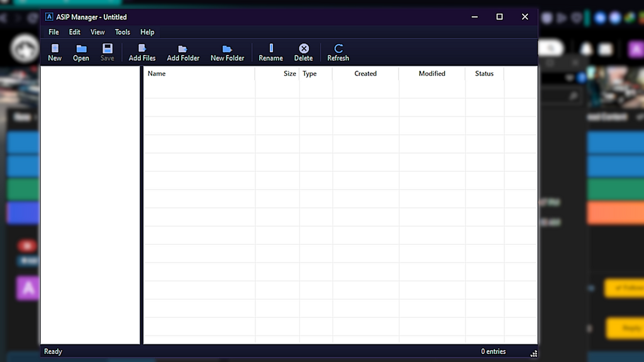Click the empty folder tree pane

pos(91,205)
